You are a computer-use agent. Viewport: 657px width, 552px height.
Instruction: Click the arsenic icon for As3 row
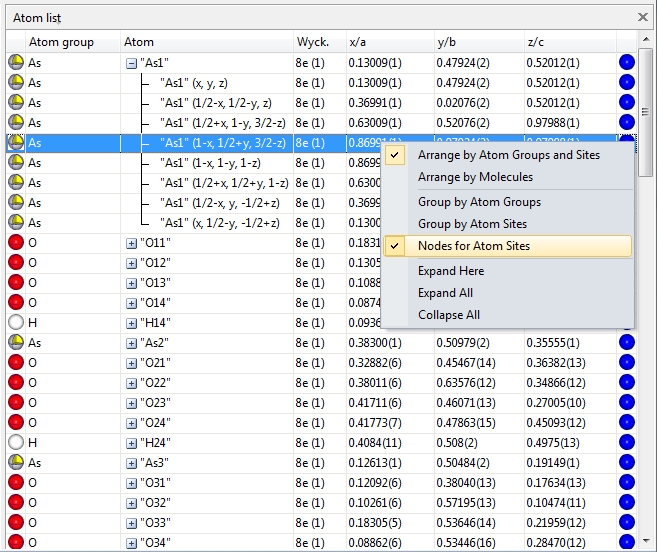[x=16, y=463]
